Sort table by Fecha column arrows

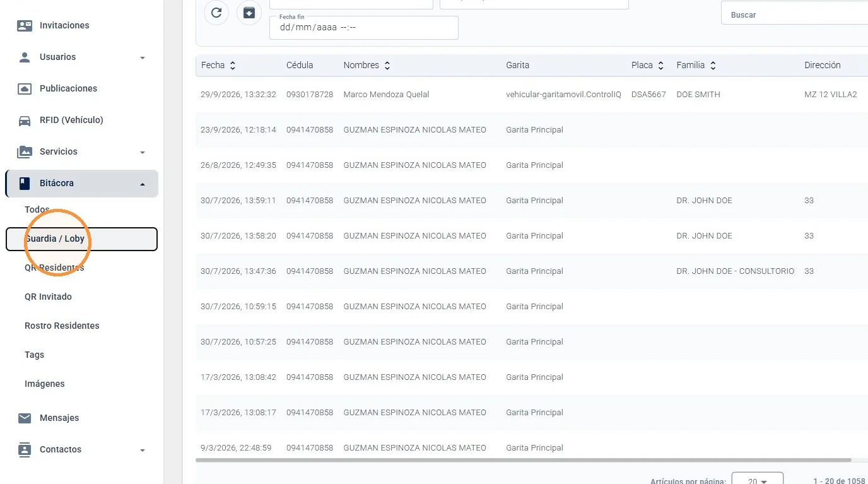pyautogui.click(x=233, y=65)
